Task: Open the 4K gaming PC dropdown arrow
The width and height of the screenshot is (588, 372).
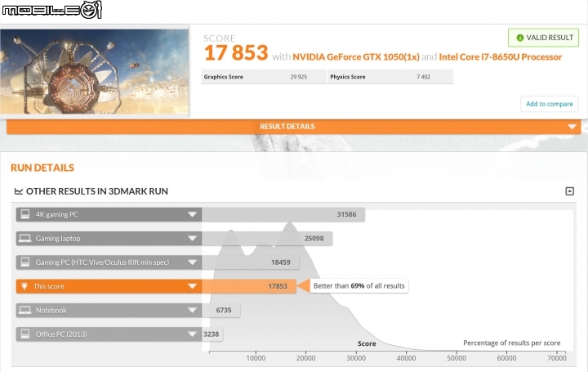Action: pyautogui.click(x=193, y=214)
